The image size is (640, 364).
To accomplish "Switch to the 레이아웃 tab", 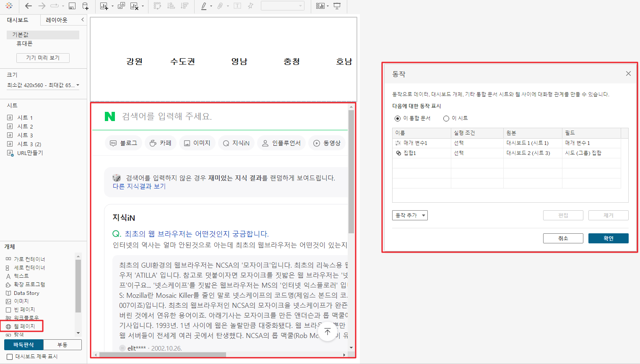I will [x=57, y=20].
